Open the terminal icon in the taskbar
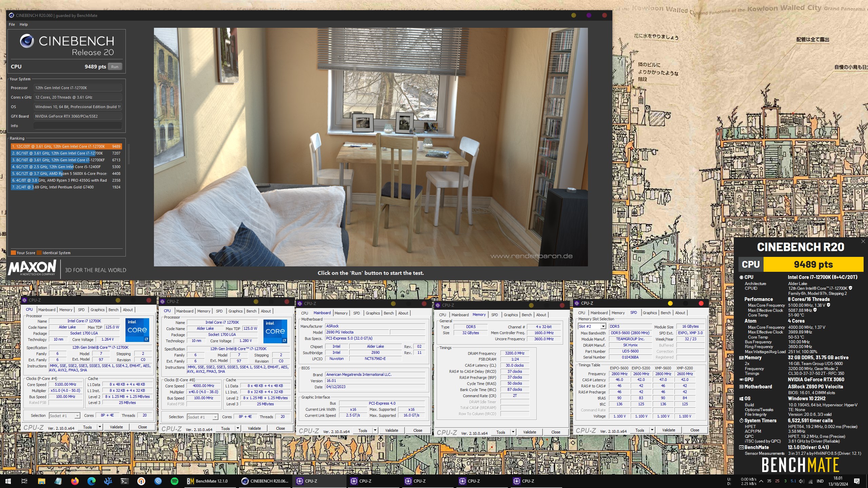The height and width of the screenshot is (488, 868). pyautogui.click(x=124, y=481)
